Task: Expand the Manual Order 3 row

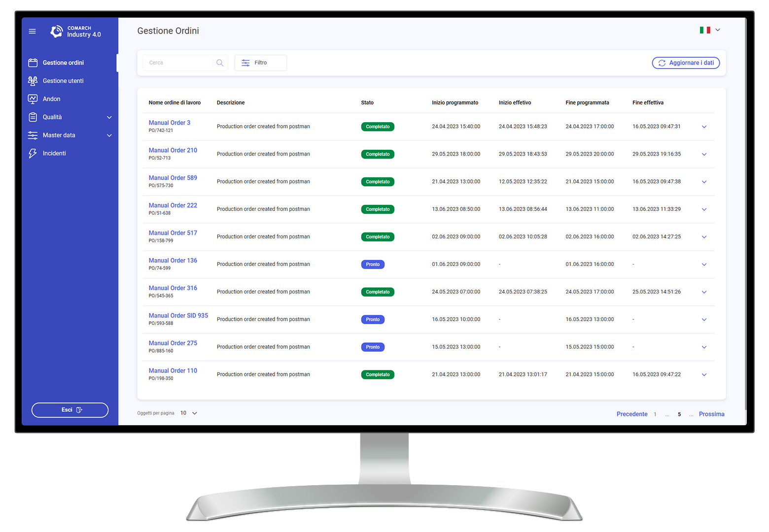Action: (704, 127)
